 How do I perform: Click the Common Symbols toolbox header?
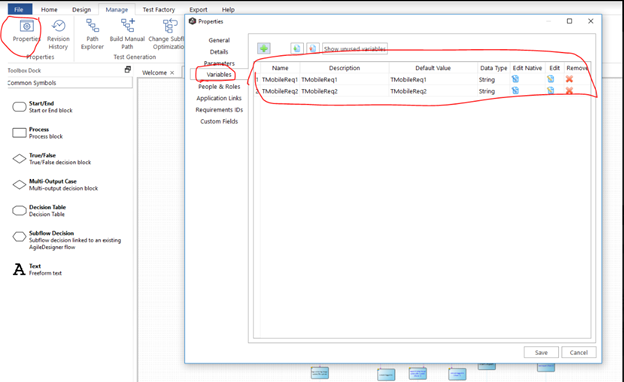coord(70,83)
